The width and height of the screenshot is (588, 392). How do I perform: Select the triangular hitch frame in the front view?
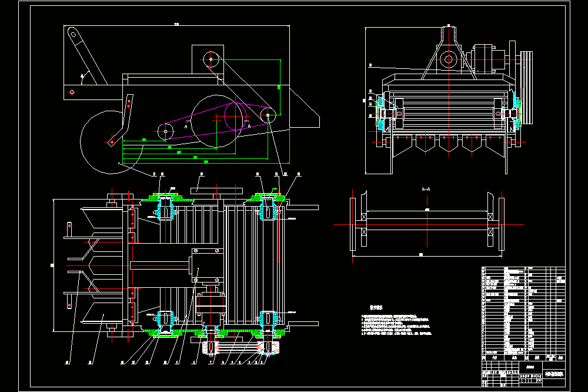click(449, 52)
